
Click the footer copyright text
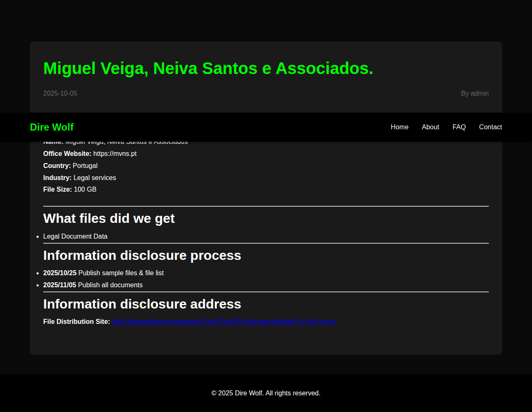[x=266, y=393]
